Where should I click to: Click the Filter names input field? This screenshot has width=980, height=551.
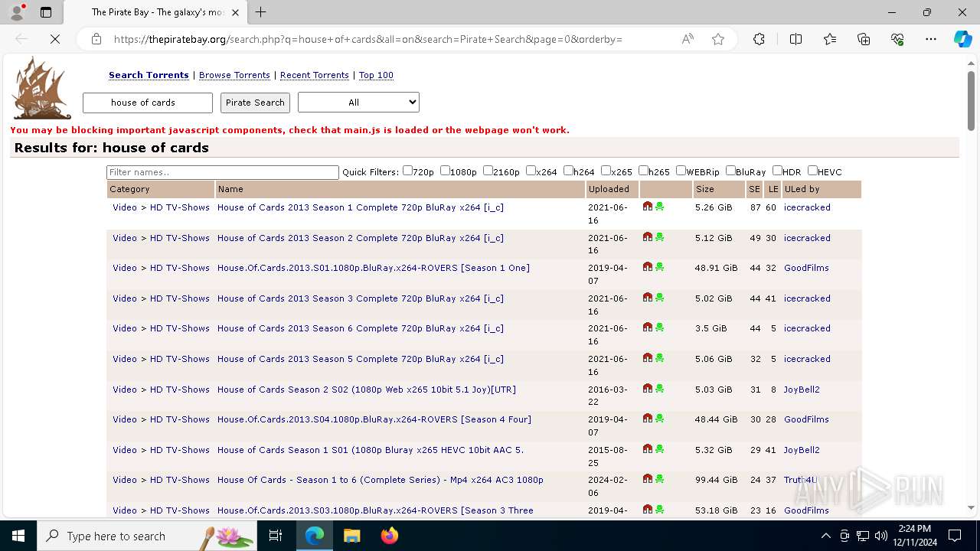(223, 172)
